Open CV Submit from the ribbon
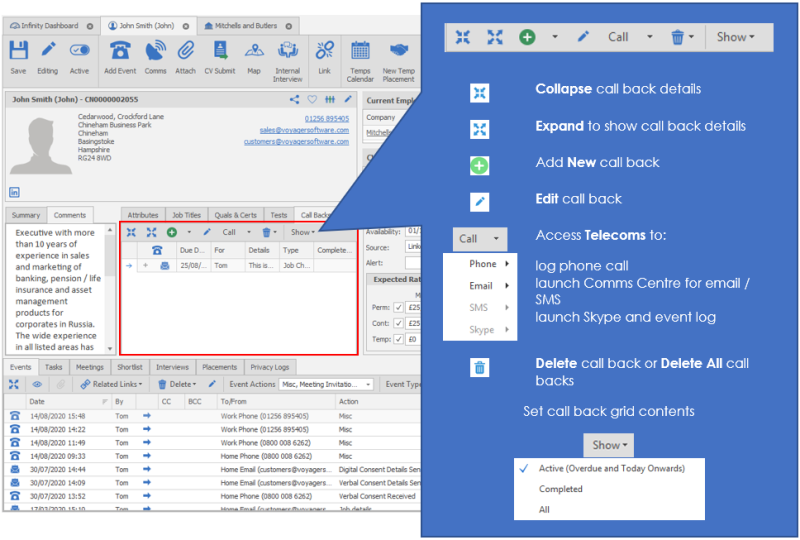 click(219, 52)
